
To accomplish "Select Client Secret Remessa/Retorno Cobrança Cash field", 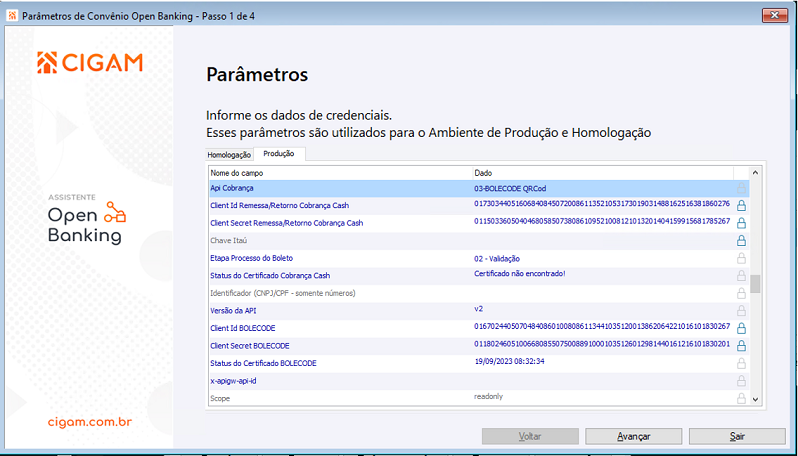I will coord(287,223).
